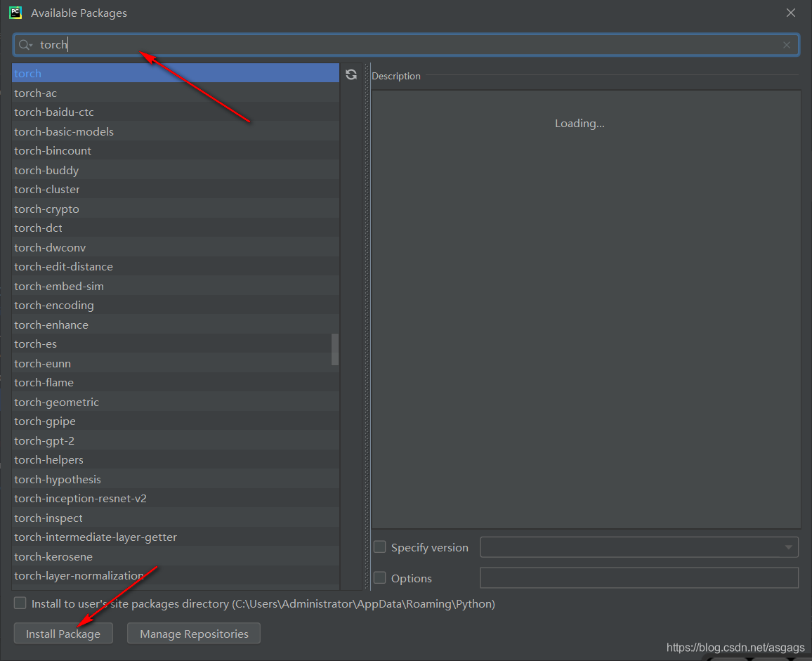Select the torch-gpipe package
This screenshot has height=661, width=812.
(176, 421)
